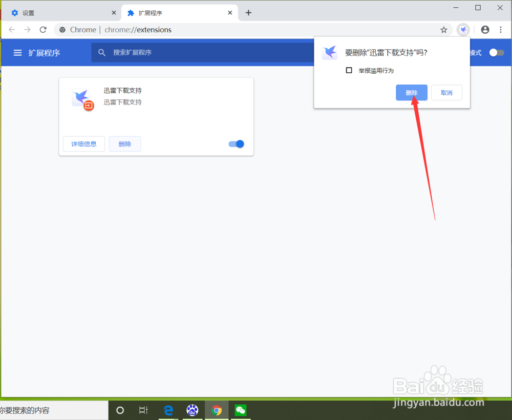Close the 设置 tab
Viewport: 512px width, 420px height.
click(114, 13)
